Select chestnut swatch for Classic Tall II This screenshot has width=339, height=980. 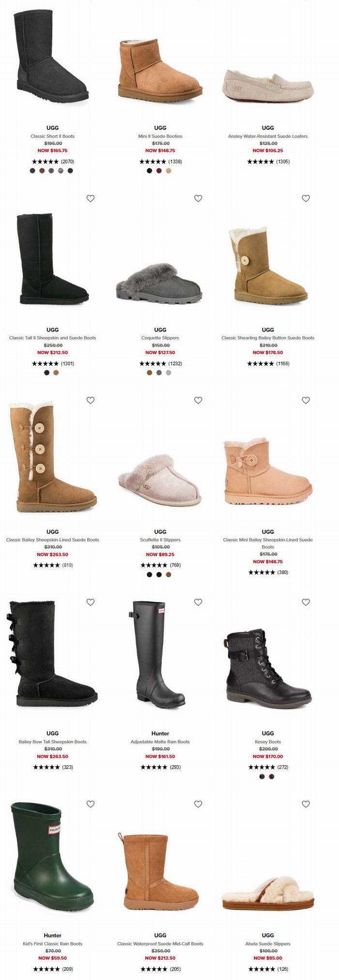click(56, 372)
